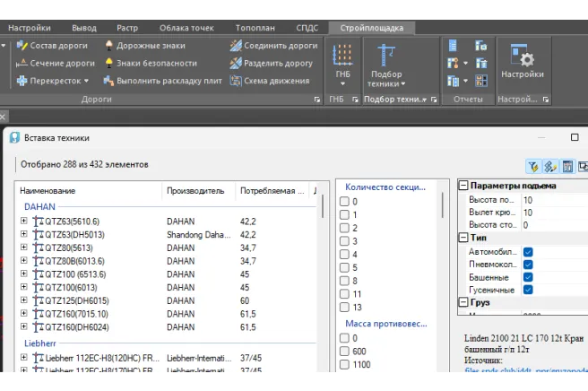Image resolution: width=588 pixels, height=391 pixels.
Task: Click the filter funnel icon in dialog toolbar
Action: [532, 166]
